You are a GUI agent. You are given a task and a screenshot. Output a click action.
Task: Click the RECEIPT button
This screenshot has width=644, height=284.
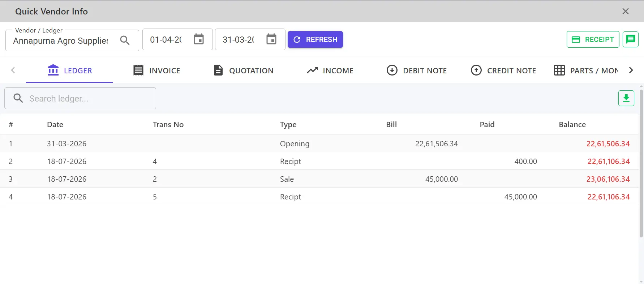pyautogui.click(x=593, y=39)
